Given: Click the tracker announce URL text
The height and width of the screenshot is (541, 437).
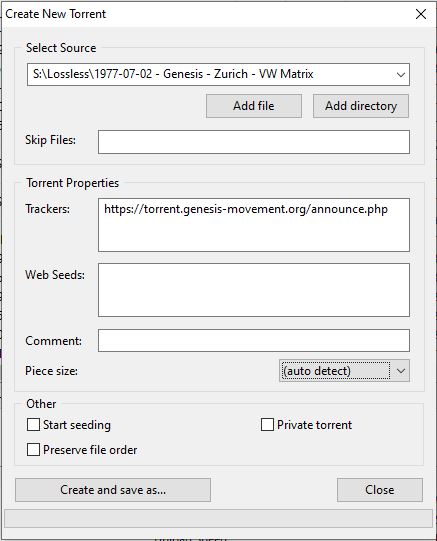Looking at the screenshot, I should click(x=246, y=209).
